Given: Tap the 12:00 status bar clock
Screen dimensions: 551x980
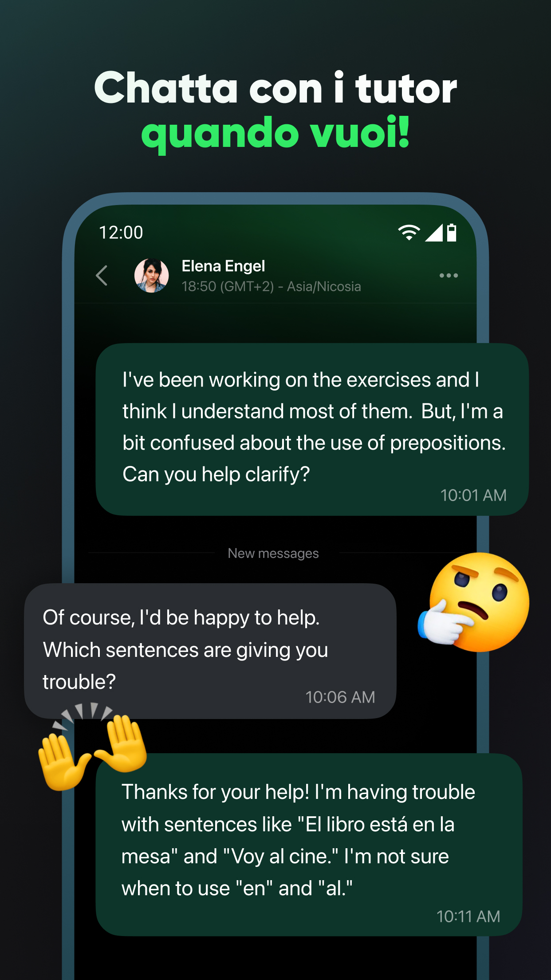Looking at the screenshot, I should 121,232.
